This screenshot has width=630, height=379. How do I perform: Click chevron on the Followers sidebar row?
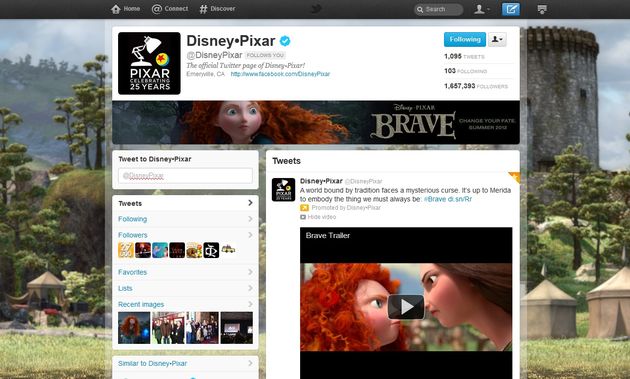(250, 235)
